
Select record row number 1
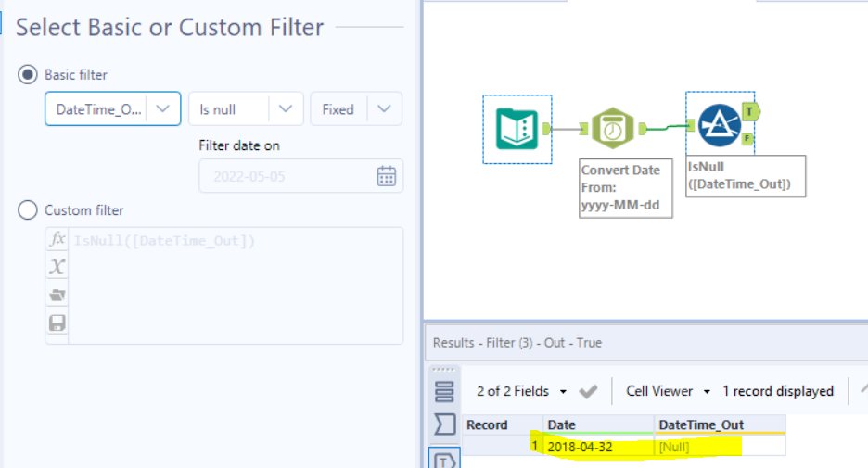coord(502,446)
